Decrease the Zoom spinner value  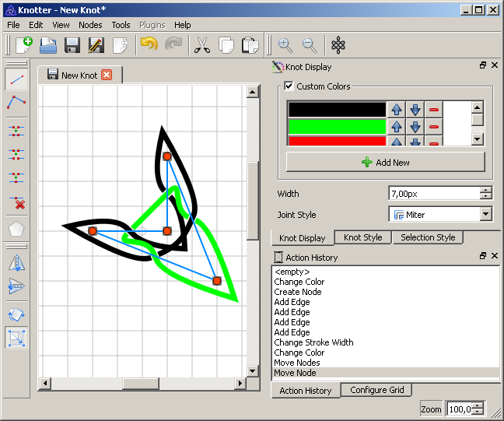(x=478, y=412)
